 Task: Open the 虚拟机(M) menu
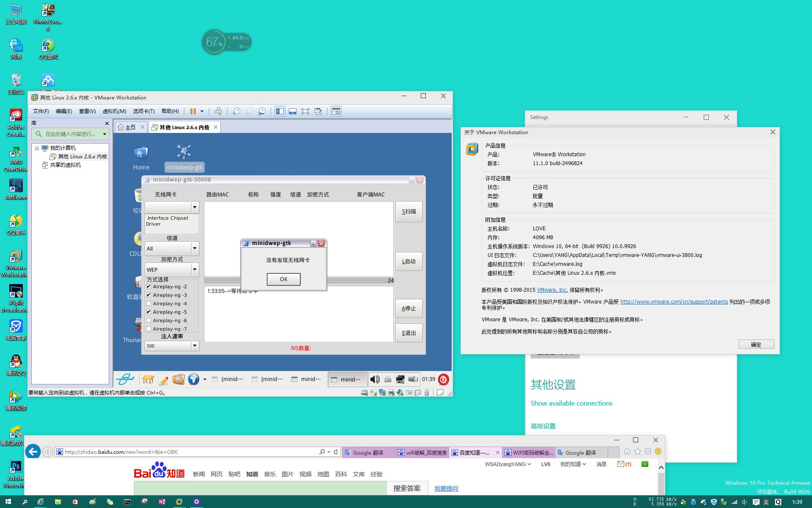click(x=115, y=111)
